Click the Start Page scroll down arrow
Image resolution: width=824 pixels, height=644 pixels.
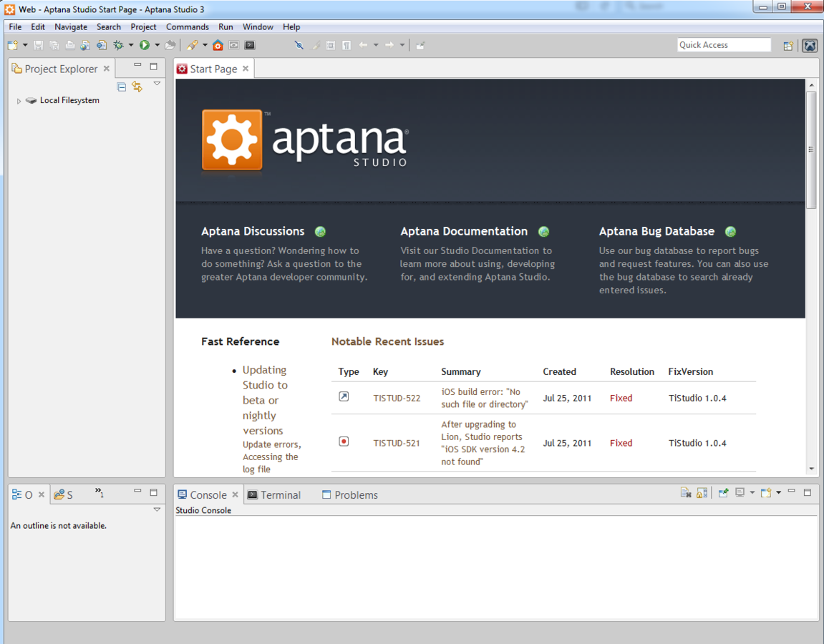[x=811, y=469]
